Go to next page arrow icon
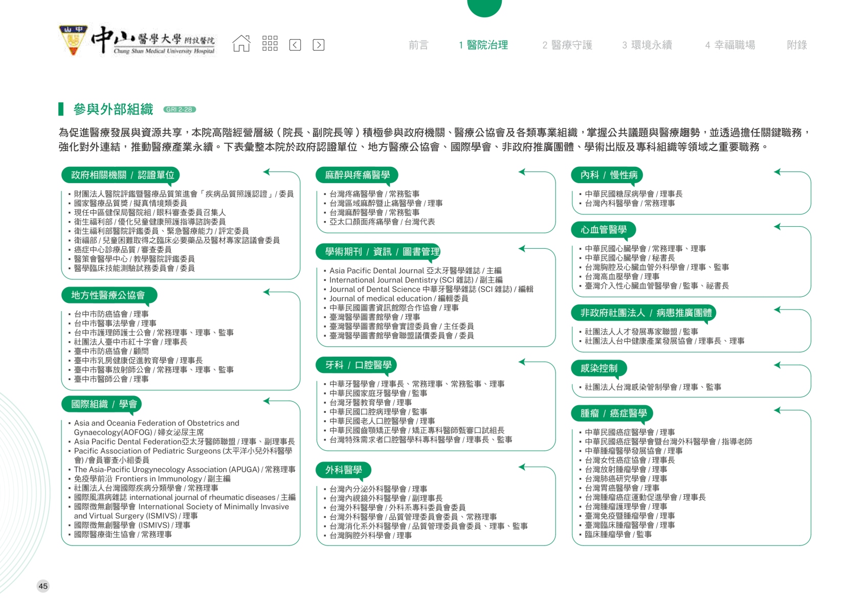This screenshot has width=868, height=614. [318, 45]
